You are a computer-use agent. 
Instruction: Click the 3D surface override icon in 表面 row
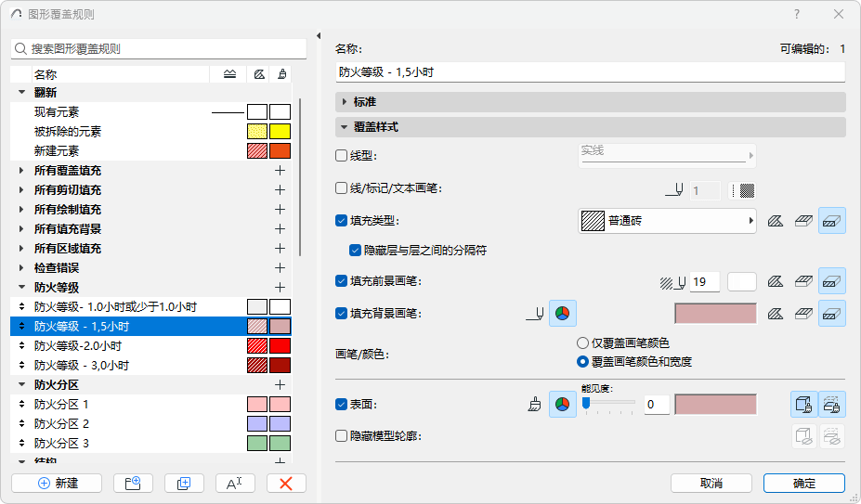point(804,405)
